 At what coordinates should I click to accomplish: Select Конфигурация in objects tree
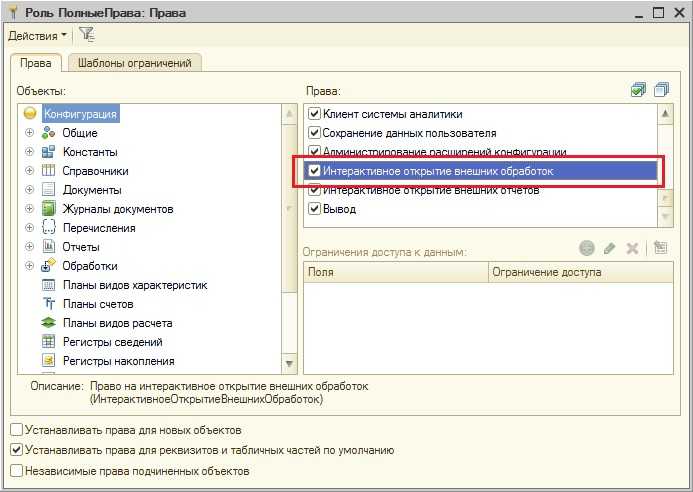pyautogui.click(x=80, y=114)
